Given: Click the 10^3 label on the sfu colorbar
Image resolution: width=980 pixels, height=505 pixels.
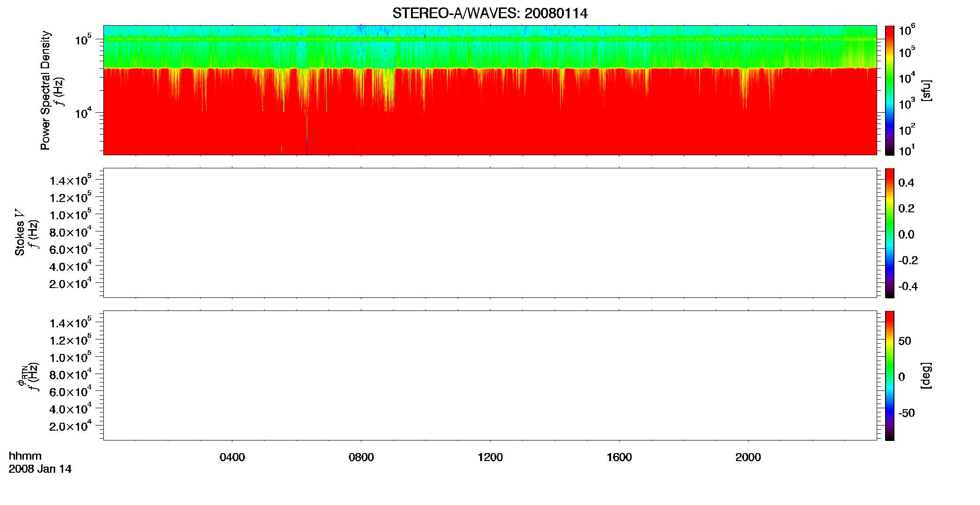Looking at the screenshot, I should (907, 103).
